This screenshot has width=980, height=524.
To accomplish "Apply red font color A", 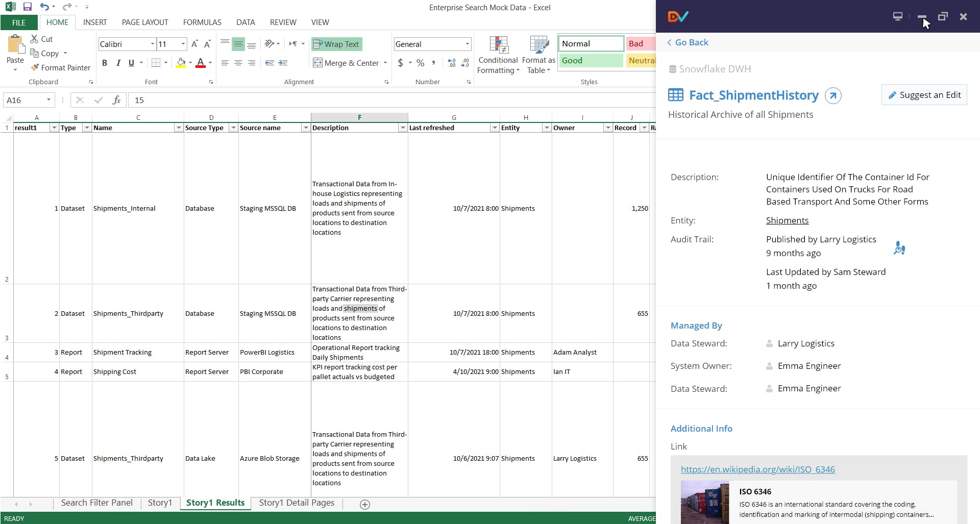I will 201,63.
